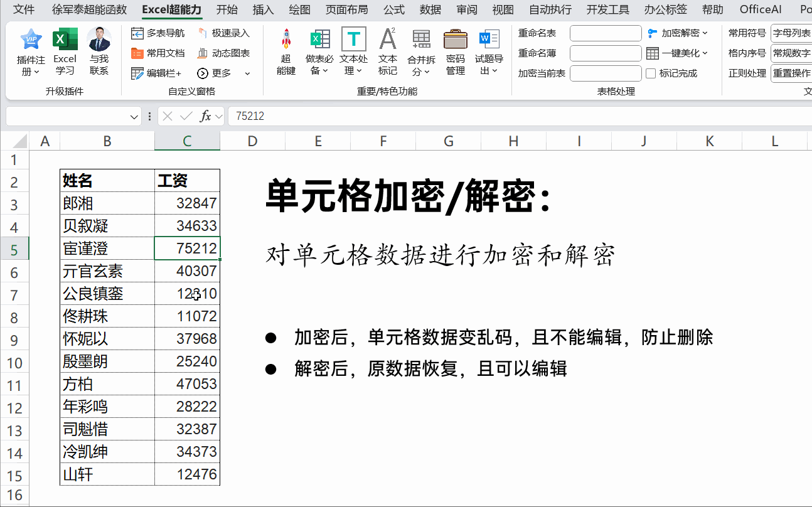Open the 常规数字 combo box
This screenshot has height=507, width=812.
coord(791,53)
